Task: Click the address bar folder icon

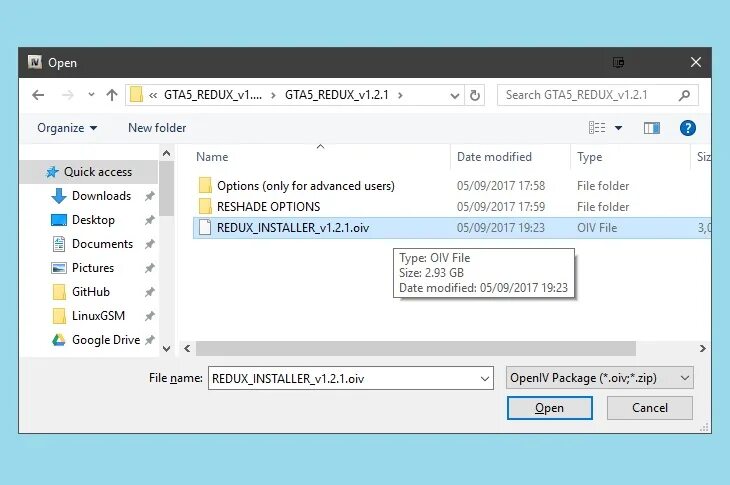Action: [136, 94]
